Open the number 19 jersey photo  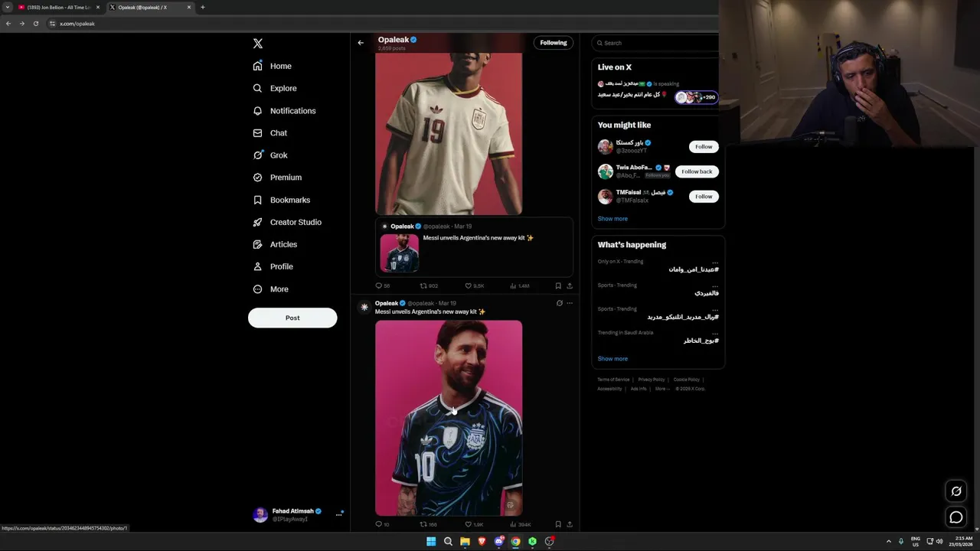tap(449, 134)
